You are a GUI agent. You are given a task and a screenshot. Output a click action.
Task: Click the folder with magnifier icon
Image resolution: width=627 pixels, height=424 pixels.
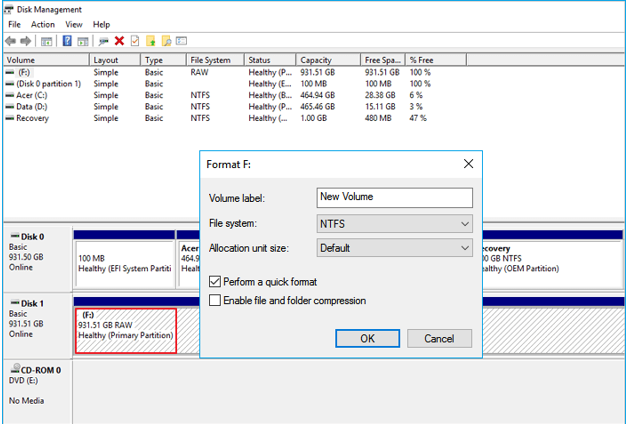[x=166, y=41]
